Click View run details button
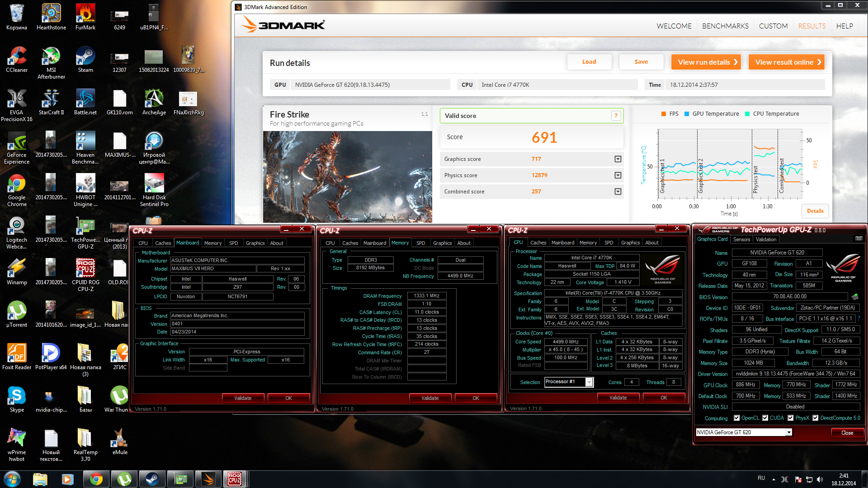Viewport: 868px width, 488px height. coord(706,62)
